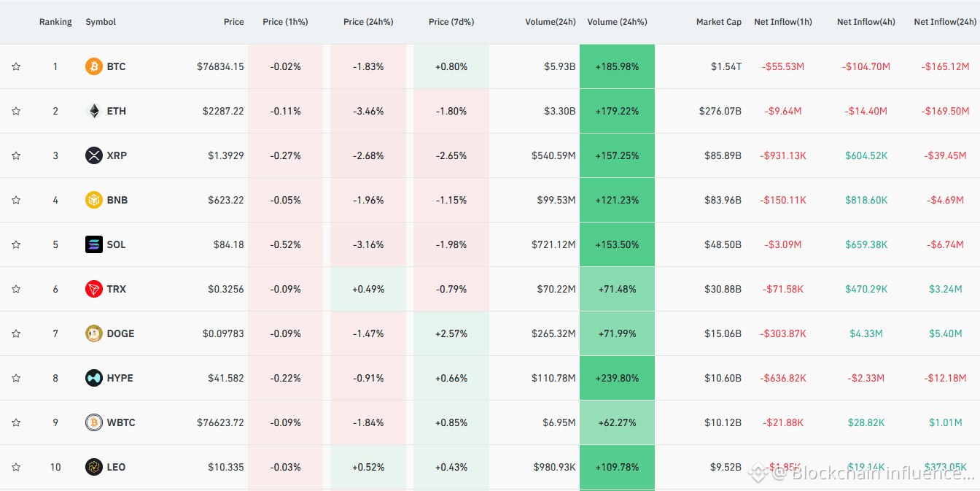Click the TRX Tron coin icon
Viewport: 980px width, 491px height.
pos(94,289)
